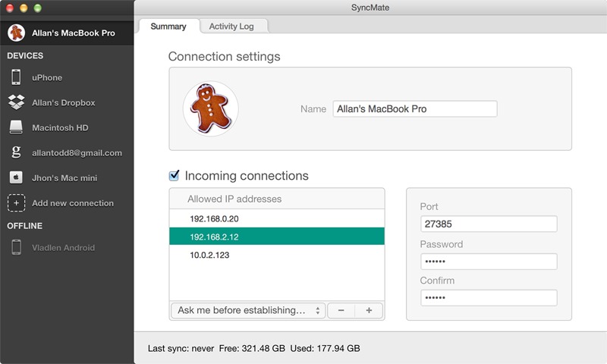Switch to the Summary tab
The height and width of the screenshot is (364, 607).
point(168,27)
